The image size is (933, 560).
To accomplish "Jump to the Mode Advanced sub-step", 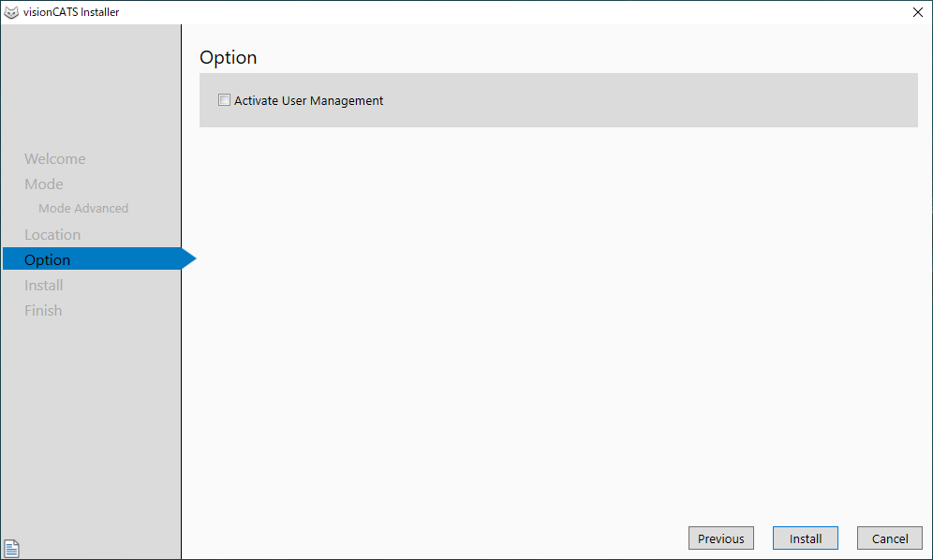I will click(83, 209).
